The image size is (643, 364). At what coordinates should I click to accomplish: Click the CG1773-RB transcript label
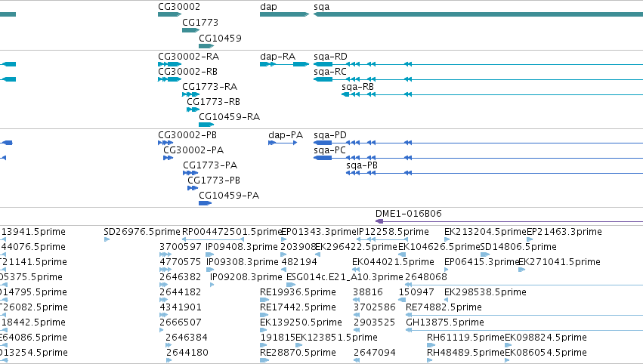[x=213, y=102]
